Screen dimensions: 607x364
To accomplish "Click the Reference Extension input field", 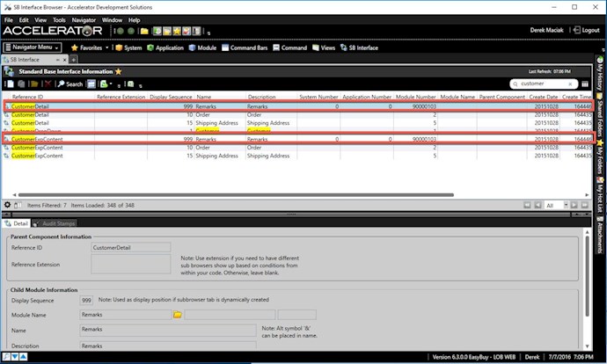I will point(130,264).
